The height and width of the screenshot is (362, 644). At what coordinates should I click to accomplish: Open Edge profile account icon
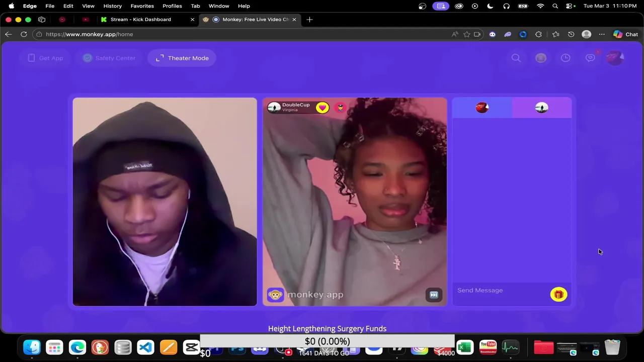tap(586, 34)
